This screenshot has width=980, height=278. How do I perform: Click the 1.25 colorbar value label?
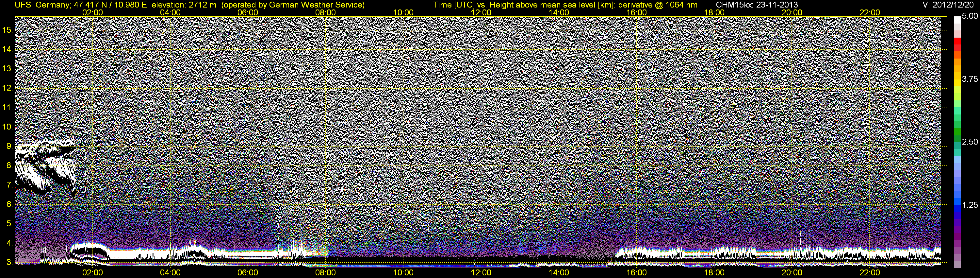pos(970,205)
